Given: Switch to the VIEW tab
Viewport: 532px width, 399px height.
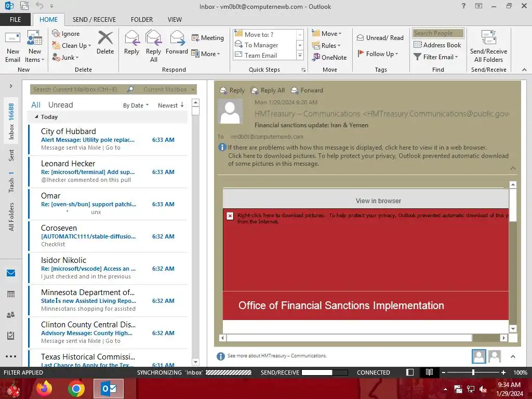Looking at the screenshot, I should click(x=175, y=20).
